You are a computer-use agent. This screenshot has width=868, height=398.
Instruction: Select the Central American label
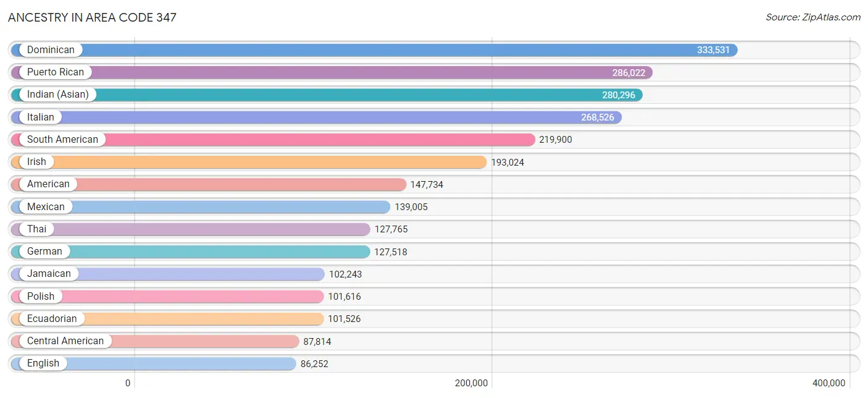tap(65, 341)
